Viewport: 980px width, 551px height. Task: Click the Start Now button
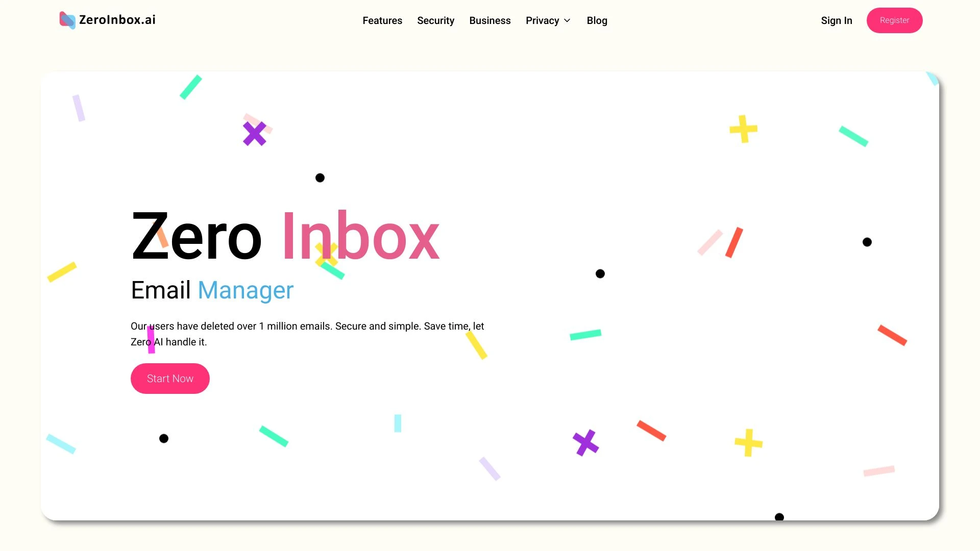tap(169, 378)
